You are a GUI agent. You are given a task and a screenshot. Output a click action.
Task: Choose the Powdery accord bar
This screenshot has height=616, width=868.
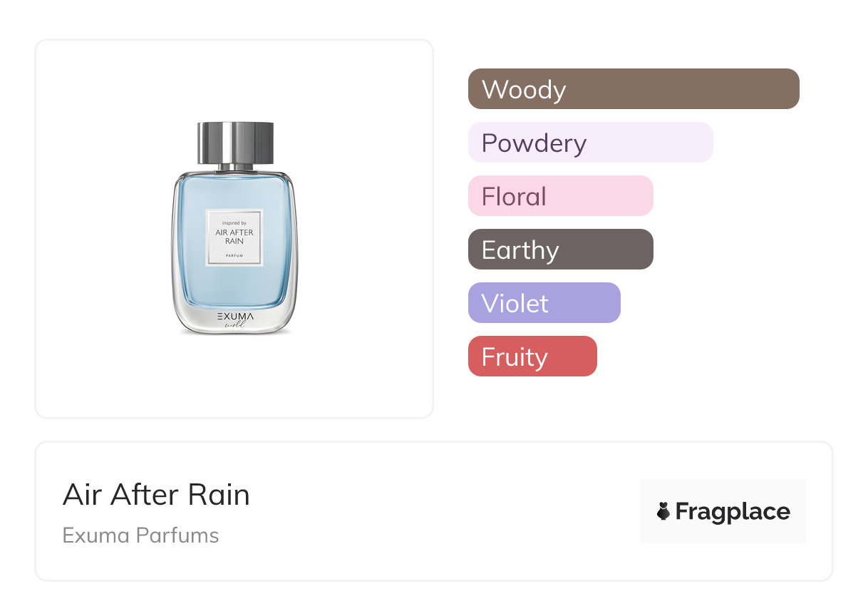click(x=590, y=143)
